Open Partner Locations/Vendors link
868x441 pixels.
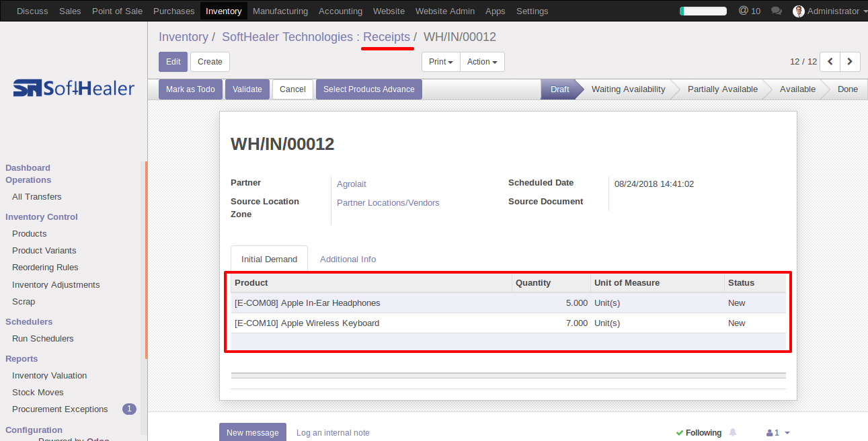pos(388,203)
